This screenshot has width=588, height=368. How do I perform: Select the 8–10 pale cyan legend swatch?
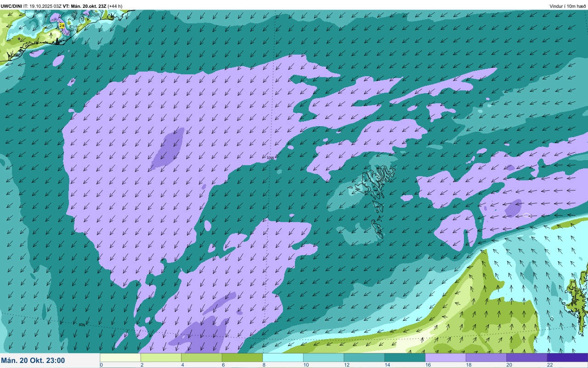click(x=283, y=357)
